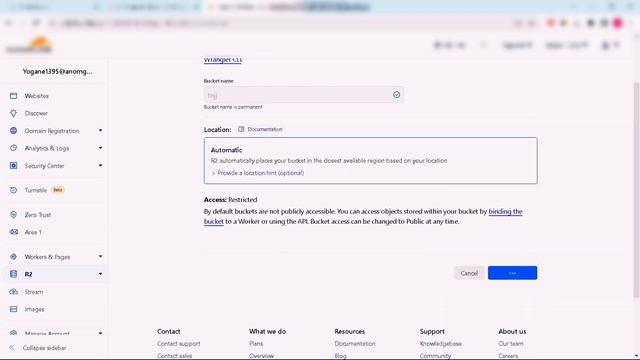Go to Zero Trust section
Image resolution: width=640 pixels, height=360 pixels.
[38, 215]
